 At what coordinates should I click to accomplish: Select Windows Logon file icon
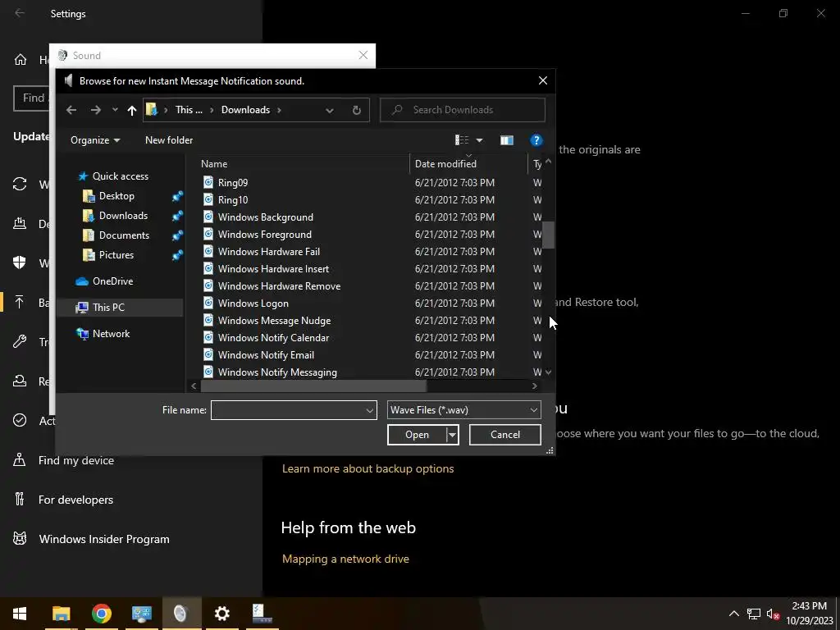pyautogui.click(x=208, y=303)
